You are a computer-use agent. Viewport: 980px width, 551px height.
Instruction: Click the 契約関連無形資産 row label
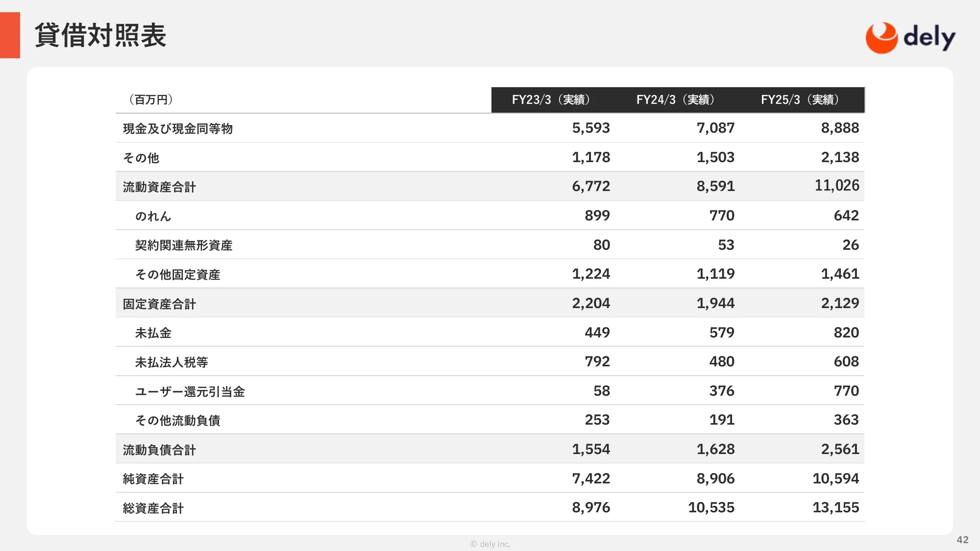183,245
